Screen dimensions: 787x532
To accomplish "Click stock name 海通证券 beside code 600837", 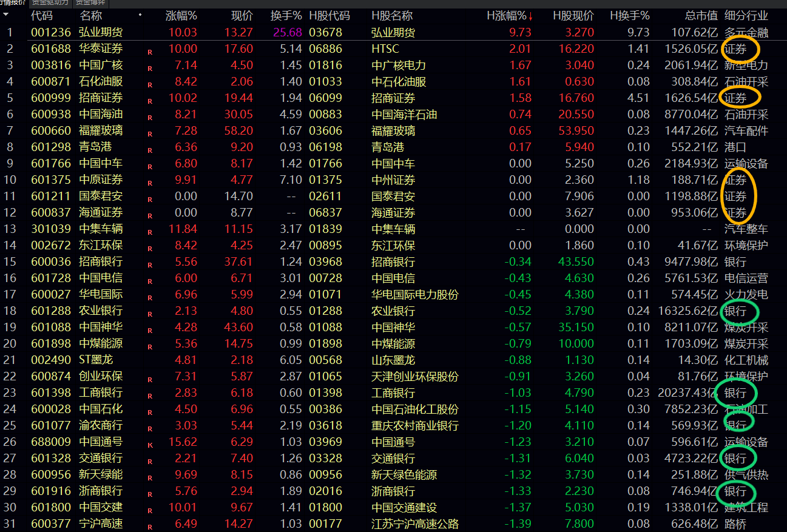I will (101, 212).
